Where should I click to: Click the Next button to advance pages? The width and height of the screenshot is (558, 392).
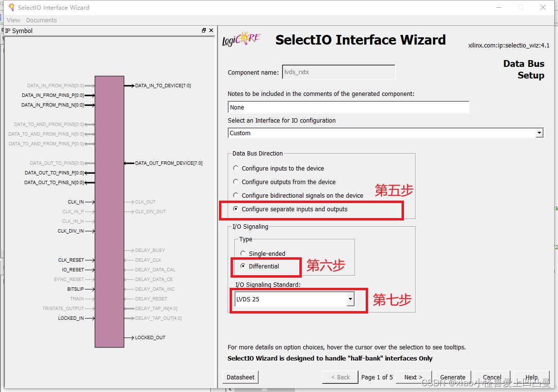pyautogui.click(x=413, y=377)
